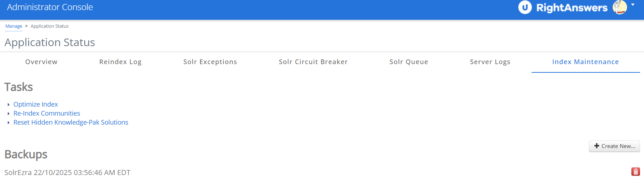644x179 pixels.
Task: Expand the user account dropdown caret
Action: [633, 5]
